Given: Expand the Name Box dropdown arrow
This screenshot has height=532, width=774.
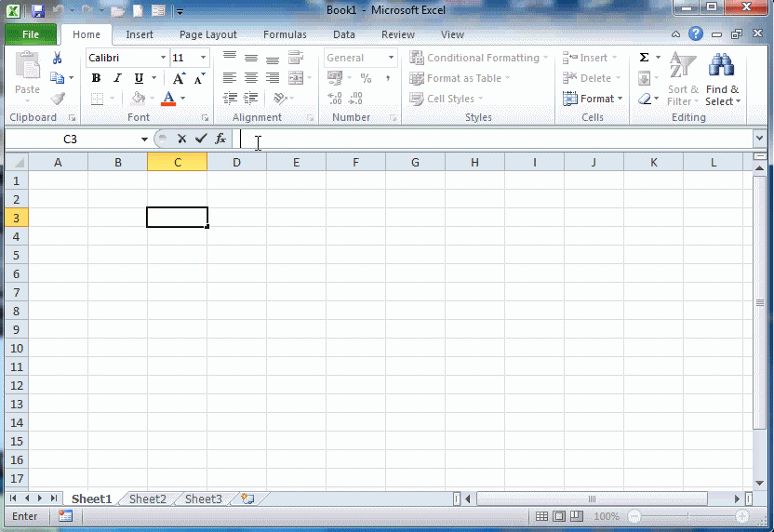Looking at the screenshot, I should pyautogui.click(x=144, y=140).
